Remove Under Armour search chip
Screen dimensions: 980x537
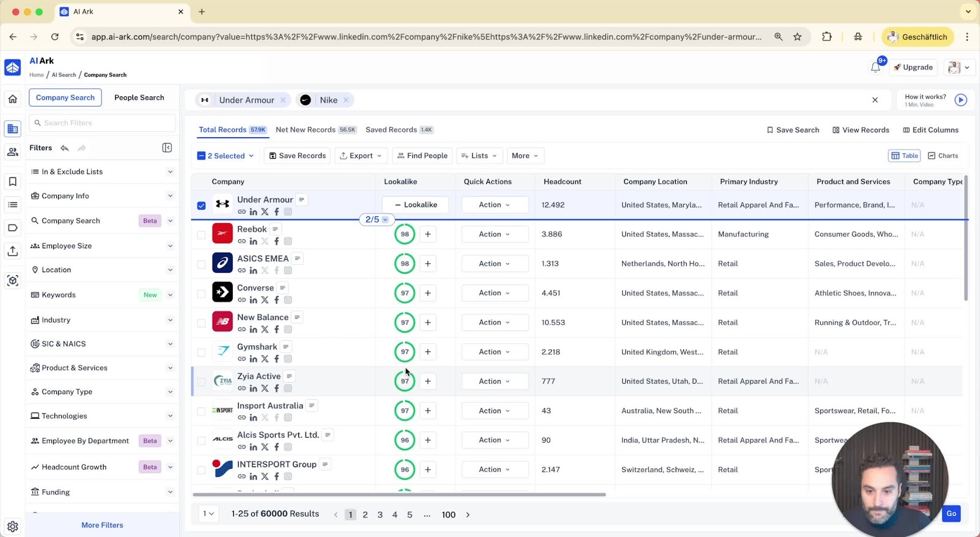pos(283,100)
